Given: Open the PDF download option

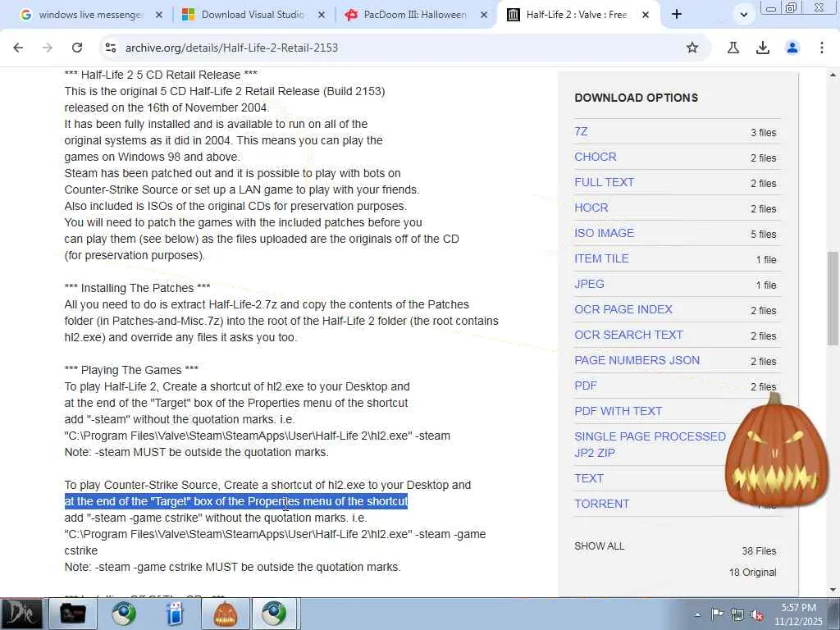Looking at the screenshot, I should click(586, 386).
